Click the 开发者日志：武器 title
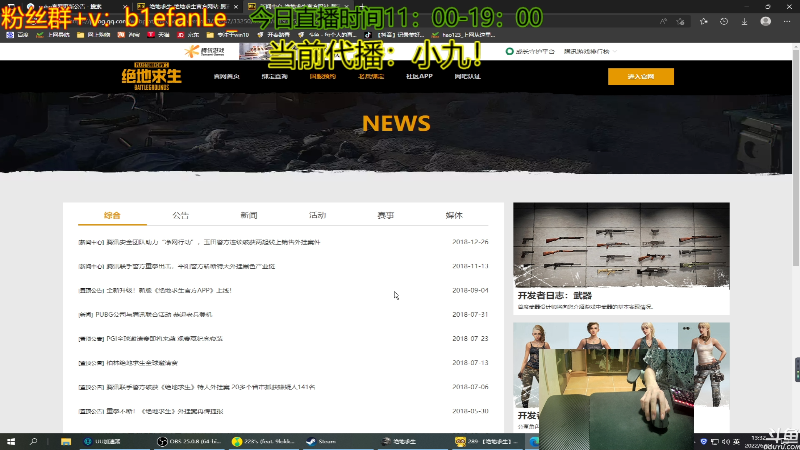The height and width of the screenshot is (450, 800). coord(555,295)
